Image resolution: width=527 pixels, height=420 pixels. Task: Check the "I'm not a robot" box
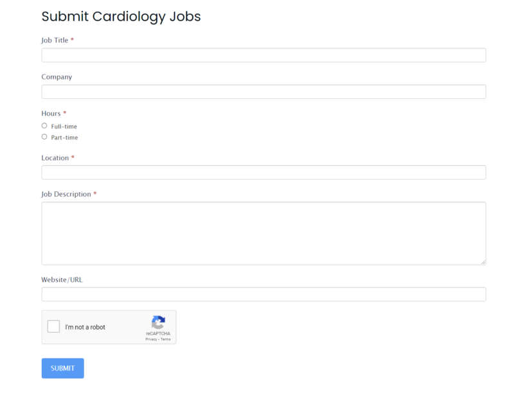click(x=53, y=326)
